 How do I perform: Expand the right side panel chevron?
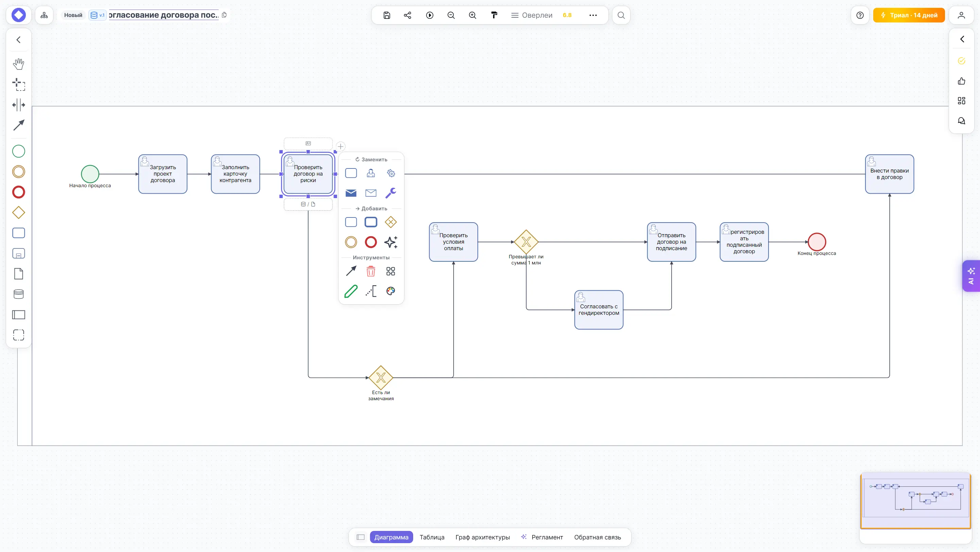[x=962, y=39]
